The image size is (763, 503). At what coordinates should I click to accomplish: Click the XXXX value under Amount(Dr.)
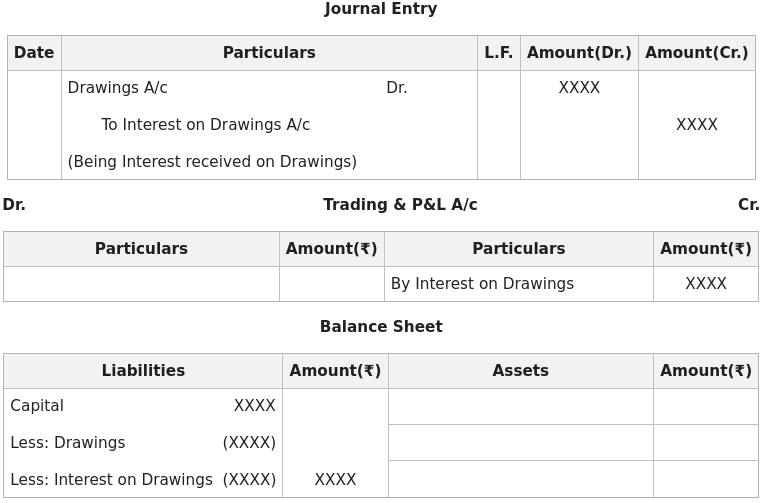pos(579,88)
